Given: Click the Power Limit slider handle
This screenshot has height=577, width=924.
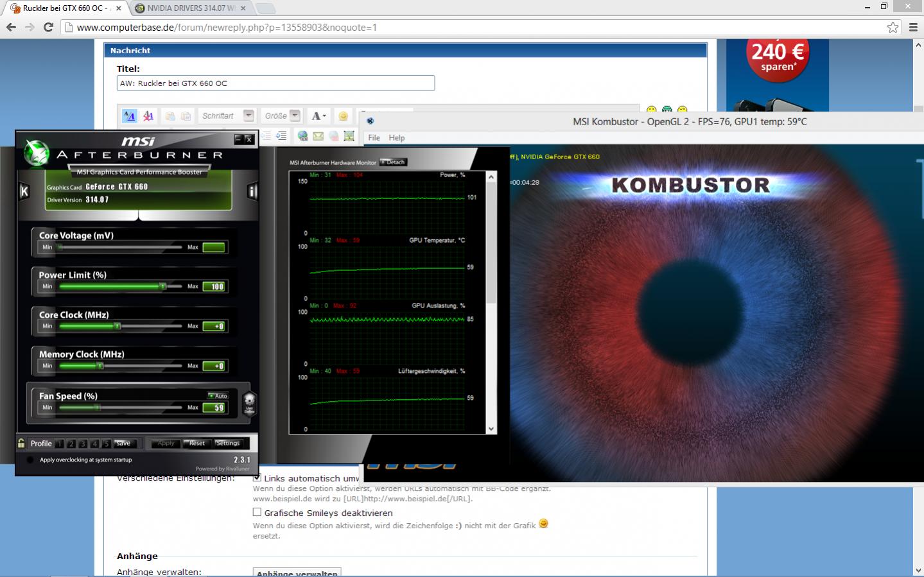Looking at the screenshot, I should (163, 286).
